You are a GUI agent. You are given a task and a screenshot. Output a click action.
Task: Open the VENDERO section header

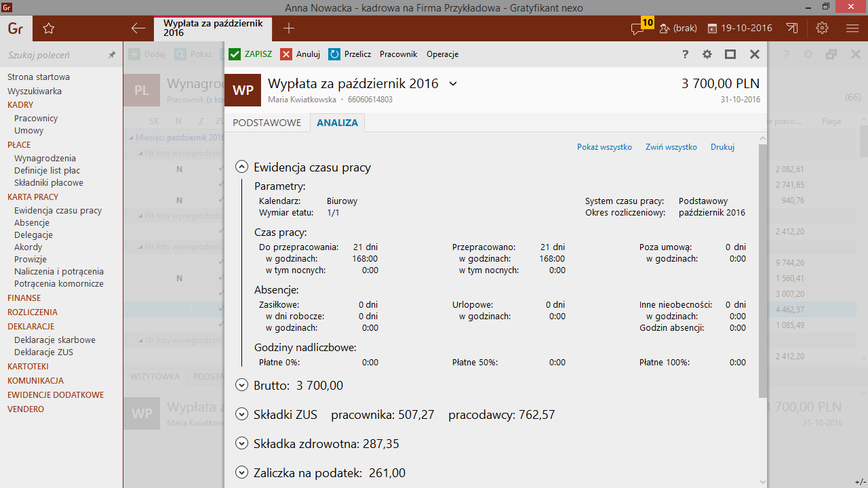point(26,409)
